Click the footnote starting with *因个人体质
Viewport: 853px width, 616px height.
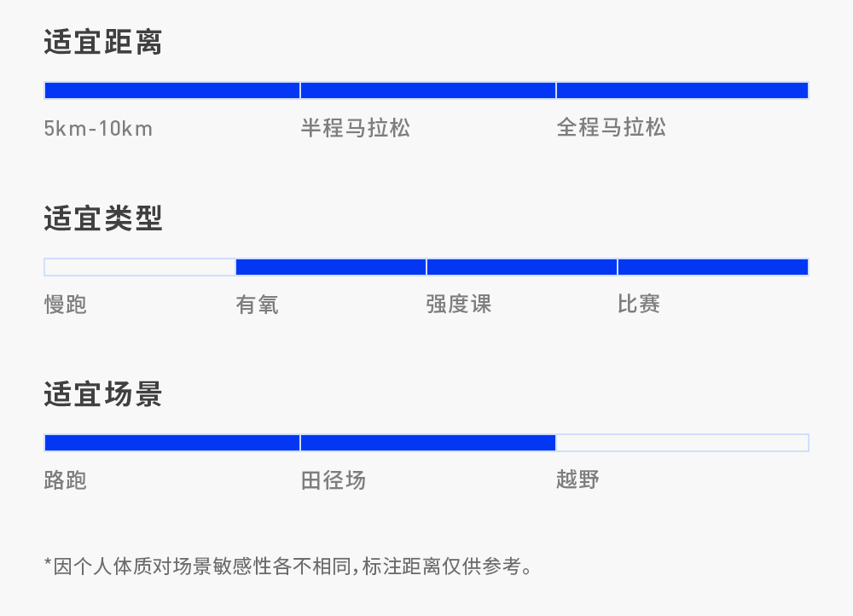[290, 566]
